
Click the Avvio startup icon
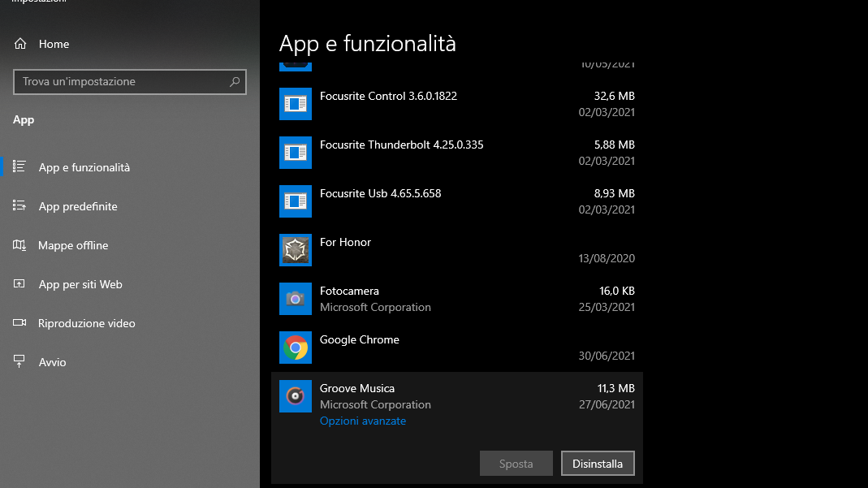(19, 362)
